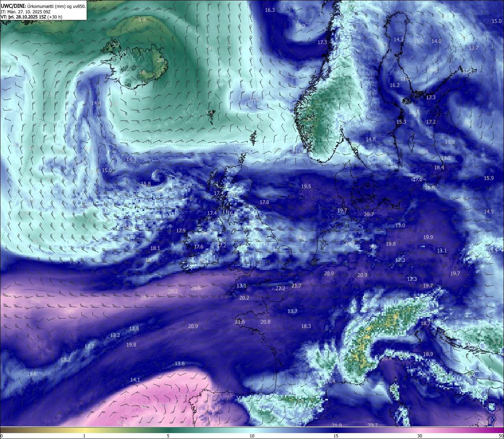The width and height of the screenshot is (504, 439).
Task: Click the map value "16.2"
Action: (x=395, y=85)
